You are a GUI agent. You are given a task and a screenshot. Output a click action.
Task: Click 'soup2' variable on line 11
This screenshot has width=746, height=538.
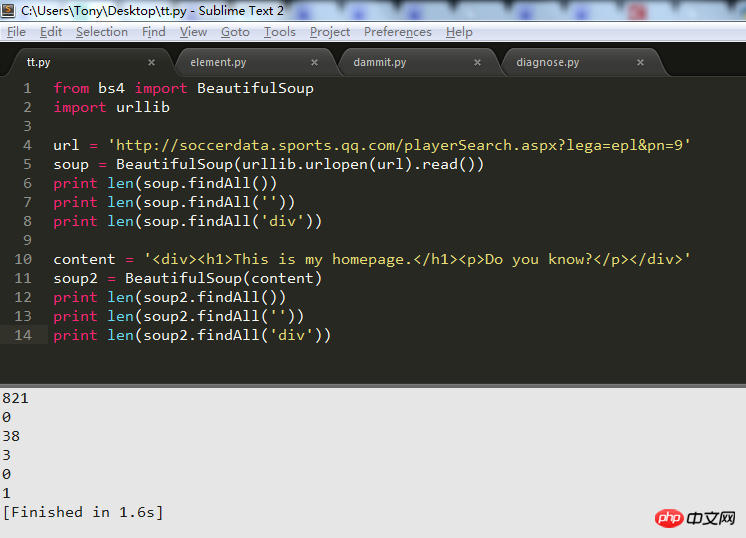(76, 278)
